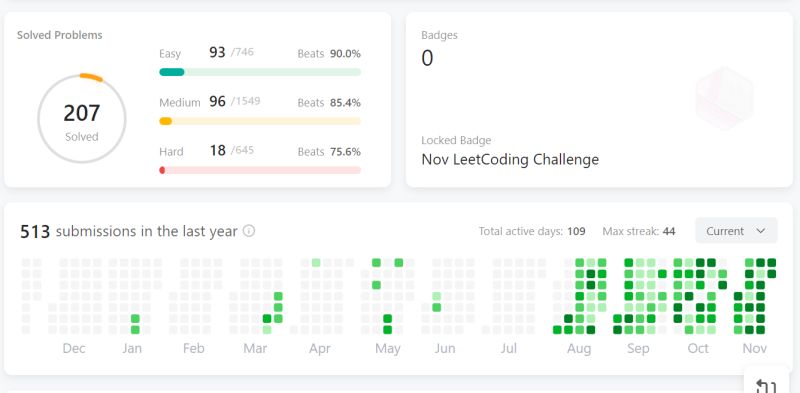Click the Solved Problems heading
800x393 pixels.
coord(60,35)
